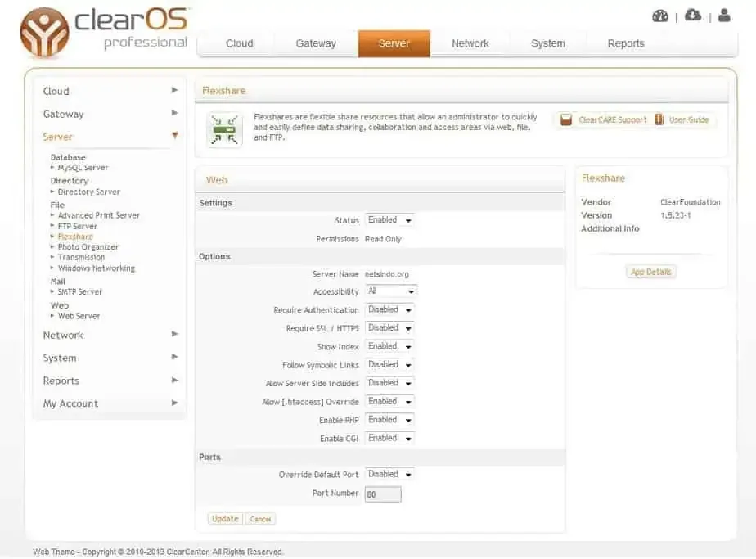Open the Accessibility dropdown
This screenshot has width=756, height=559.
[x=391, y=291]
